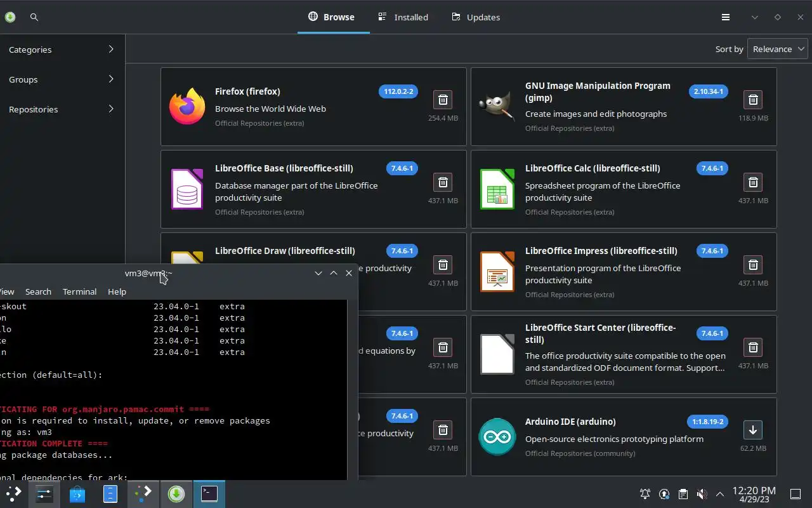Click LibreOffice Impress version badge 7.4.6-1

(x=712, y=251)
